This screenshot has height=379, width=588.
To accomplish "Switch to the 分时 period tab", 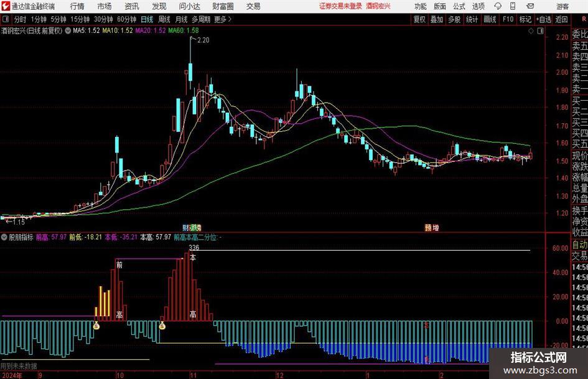I will click(x=20, y=19).
